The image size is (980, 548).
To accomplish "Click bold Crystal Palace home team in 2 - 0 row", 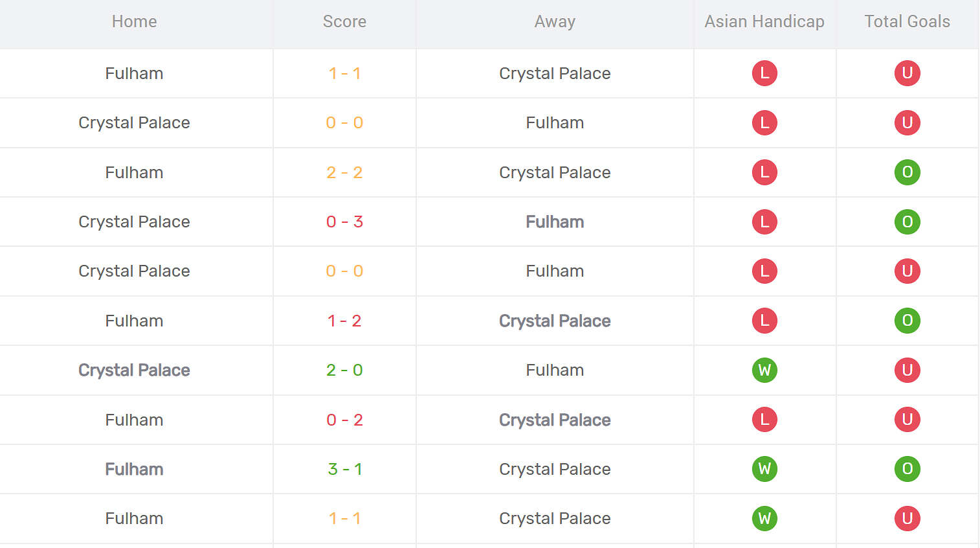I will coord(134,370).
